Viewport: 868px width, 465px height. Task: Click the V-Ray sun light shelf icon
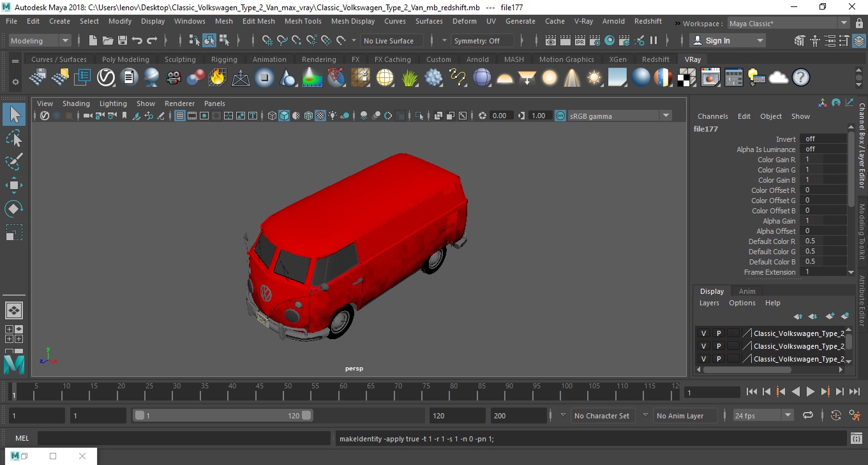pyautogui.click(x=595, y=78)
